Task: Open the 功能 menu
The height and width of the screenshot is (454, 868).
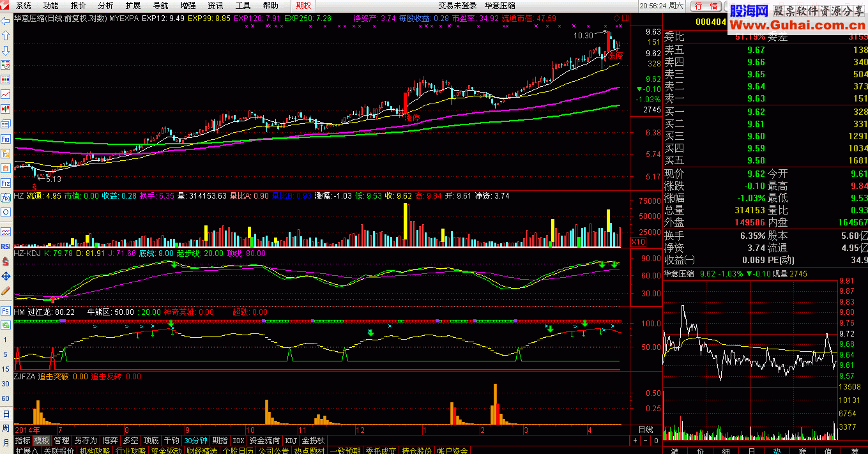Action: pos(50,5)
